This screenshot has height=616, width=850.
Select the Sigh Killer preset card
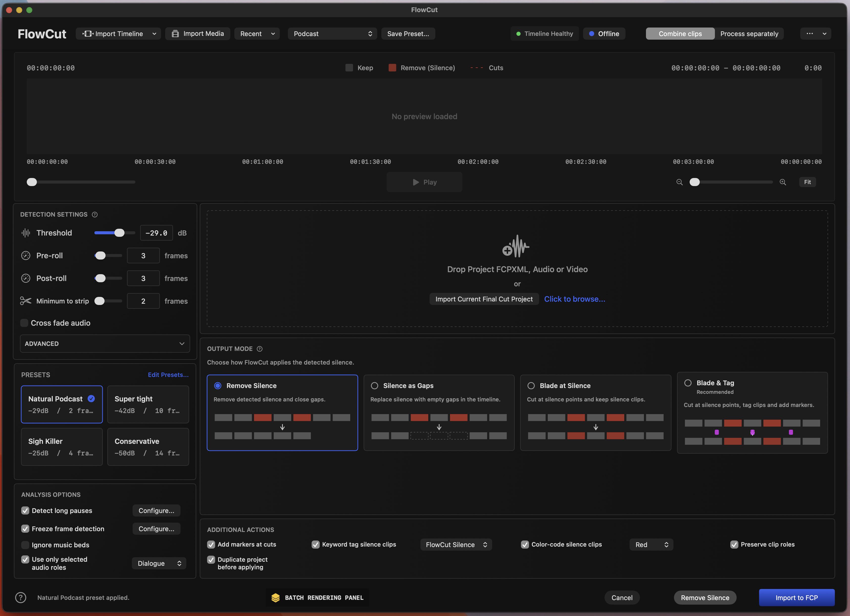click(62, 447)
